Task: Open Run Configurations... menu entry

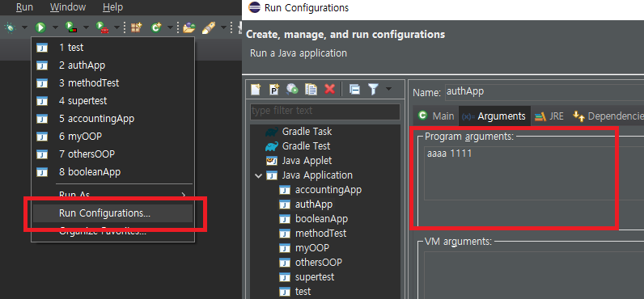Action: click(x=112, y=213)
